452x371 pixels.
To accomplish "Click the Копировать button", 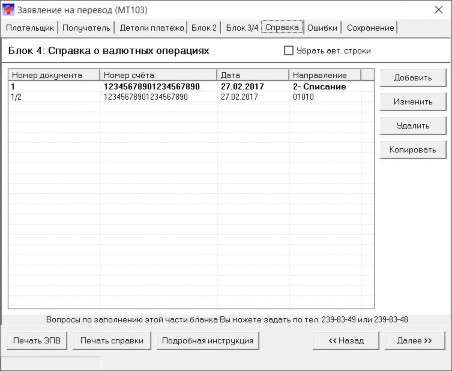I will click(413, 150).
